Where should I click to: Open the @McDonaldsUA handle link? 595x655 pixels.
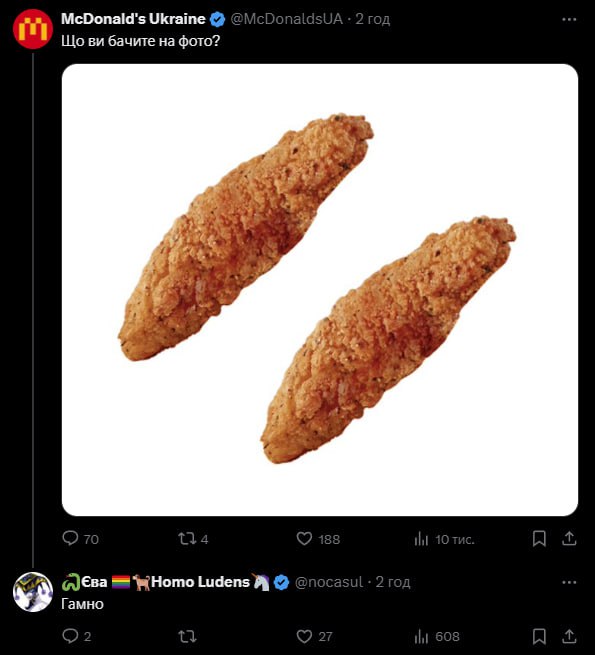[x=287, y=19]
